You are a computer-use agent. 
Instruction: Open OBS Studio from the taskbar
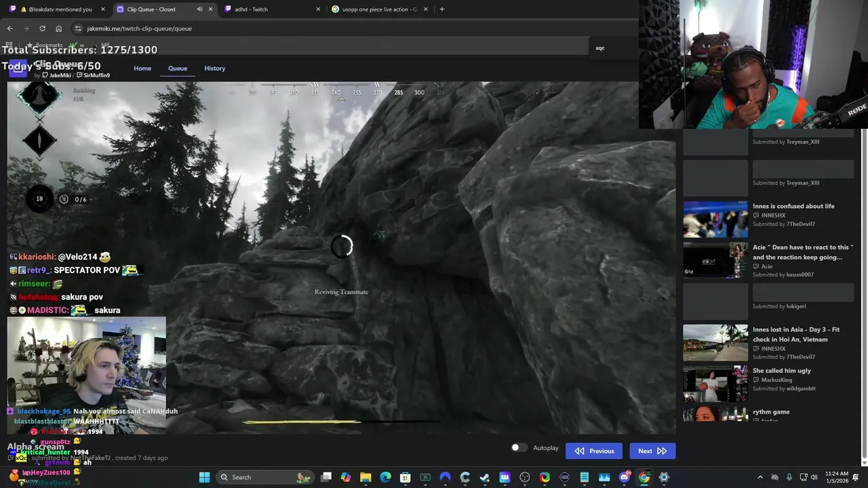coord(524,477)
